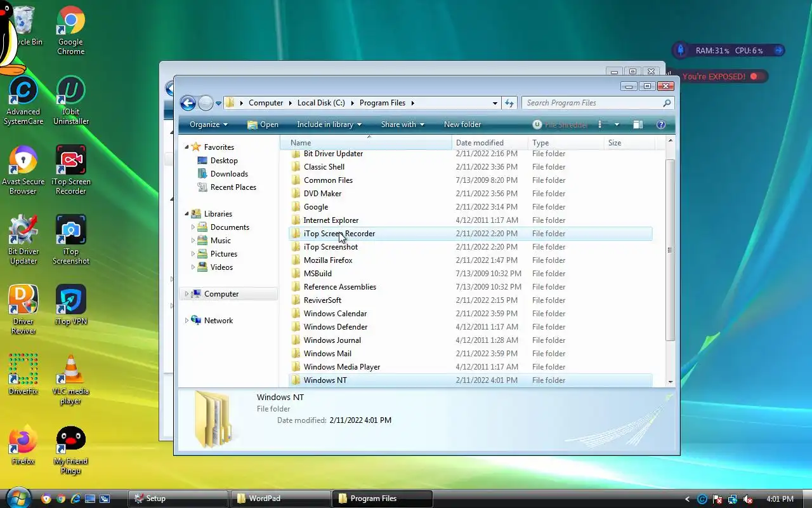This screenshot has width=812, height=508.
Task: Open the Share with dropdown
Action: [x=402, y=124]
